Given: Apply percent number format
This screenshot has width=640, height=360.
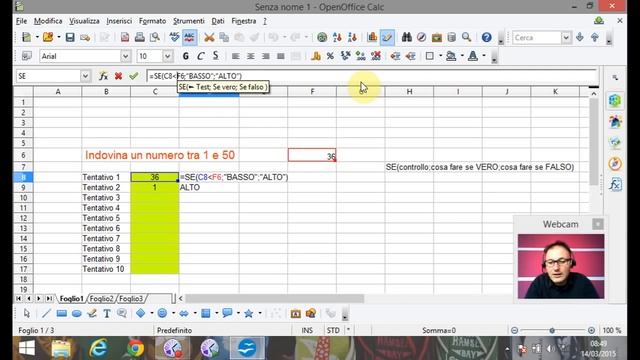Looking at the screenshot, I should click(330, 56).
